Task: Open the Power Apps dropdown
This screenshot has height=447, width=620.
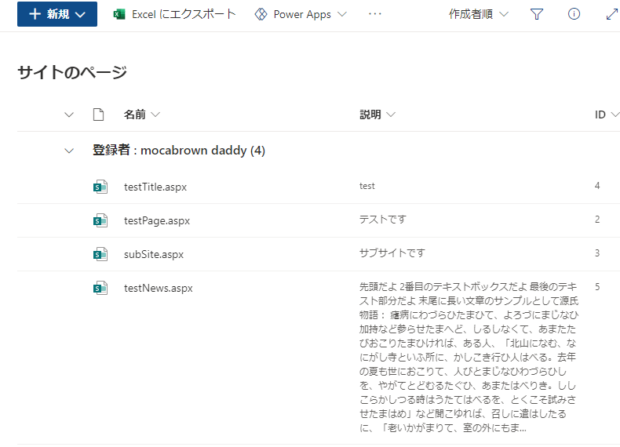Action: click(x=301, y=14)
